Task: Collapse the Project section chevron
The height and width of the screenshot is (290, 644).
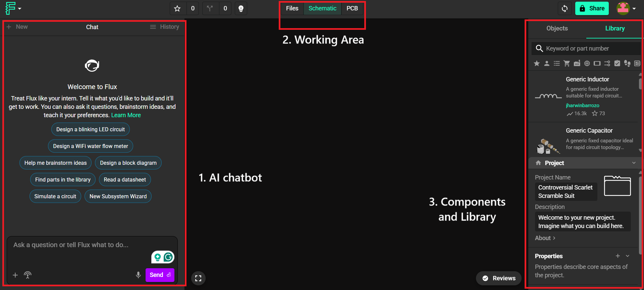Action: coord(634,163)
